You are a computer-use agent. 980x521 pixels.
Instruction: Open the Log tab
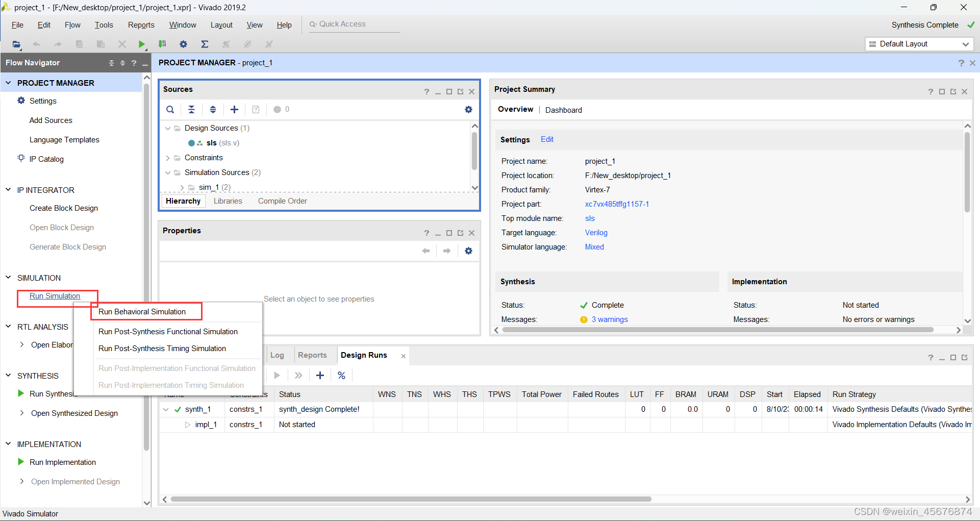277,355
